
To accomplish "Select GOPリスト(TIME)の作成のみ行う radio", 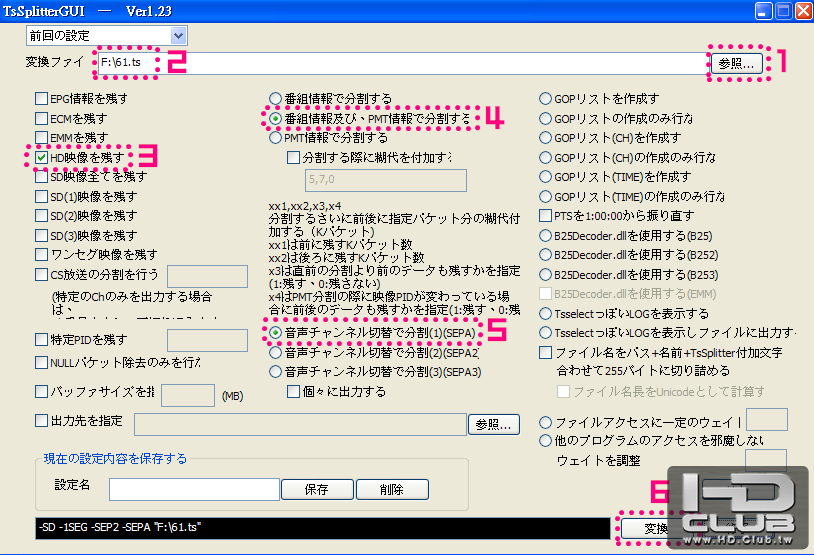I will click(x=545, y=196).
